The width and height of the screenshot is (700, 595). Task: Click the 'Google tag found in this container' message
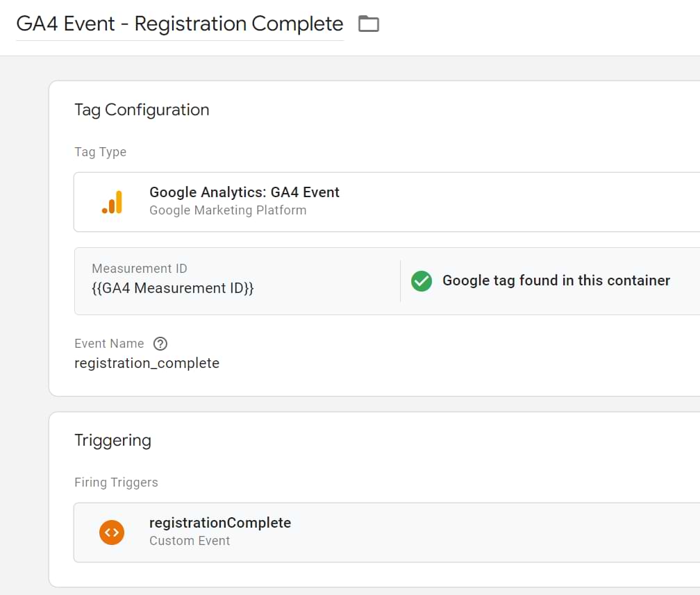point(556,280)
